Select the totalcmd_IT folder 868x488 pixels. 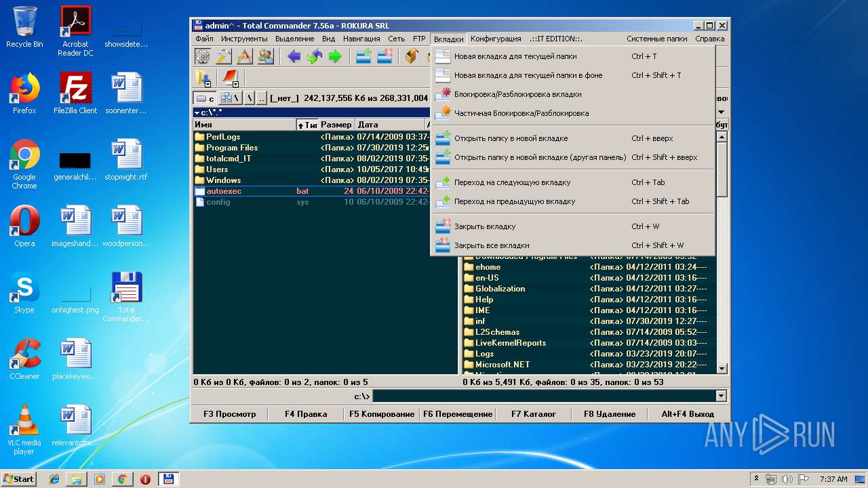(x=312, y=159)
